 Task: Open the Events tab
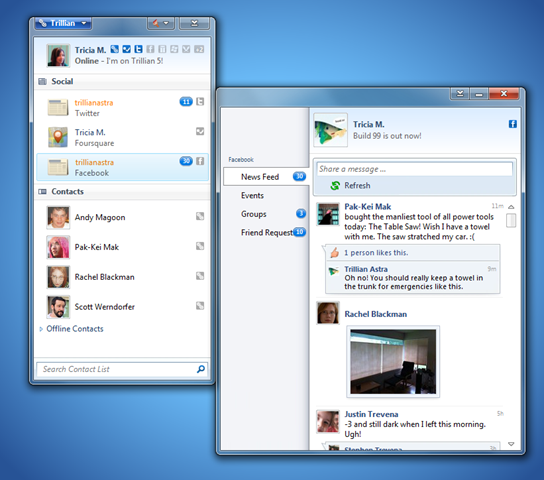[x=266, y=196]
